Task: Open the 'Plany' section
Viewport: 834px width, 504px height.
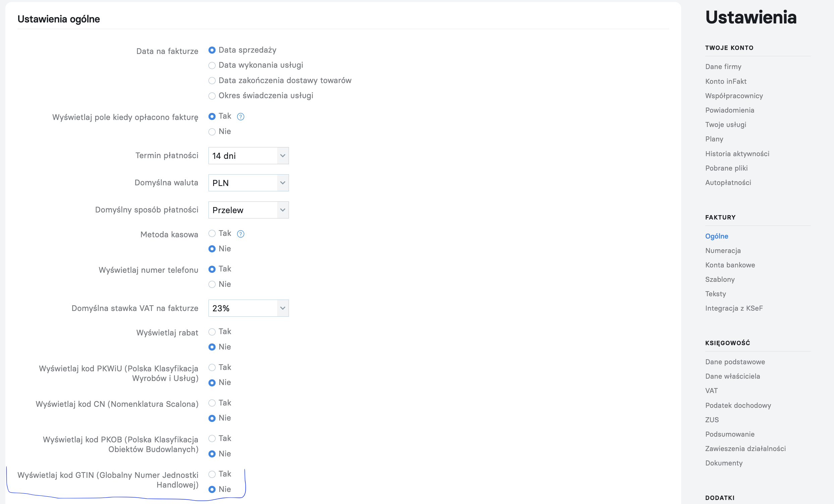Action: [x=714, y=139]
